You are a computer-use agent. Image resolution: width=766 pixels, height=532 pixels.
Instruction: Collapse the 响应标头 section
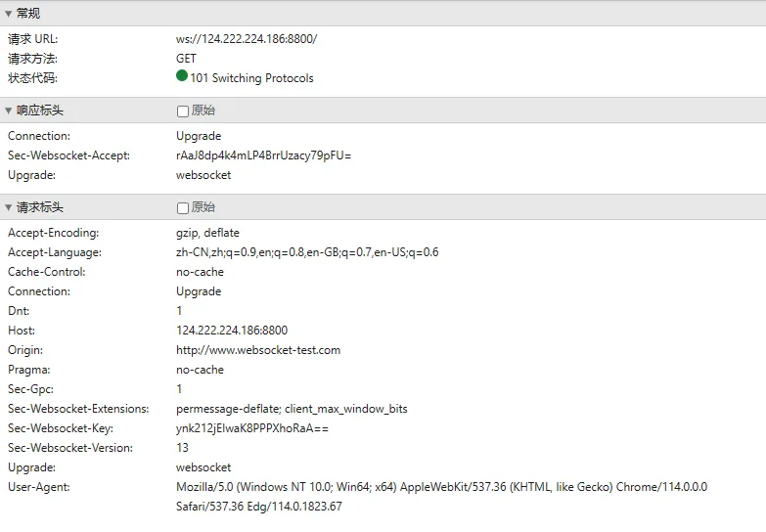tap(9, 111)
